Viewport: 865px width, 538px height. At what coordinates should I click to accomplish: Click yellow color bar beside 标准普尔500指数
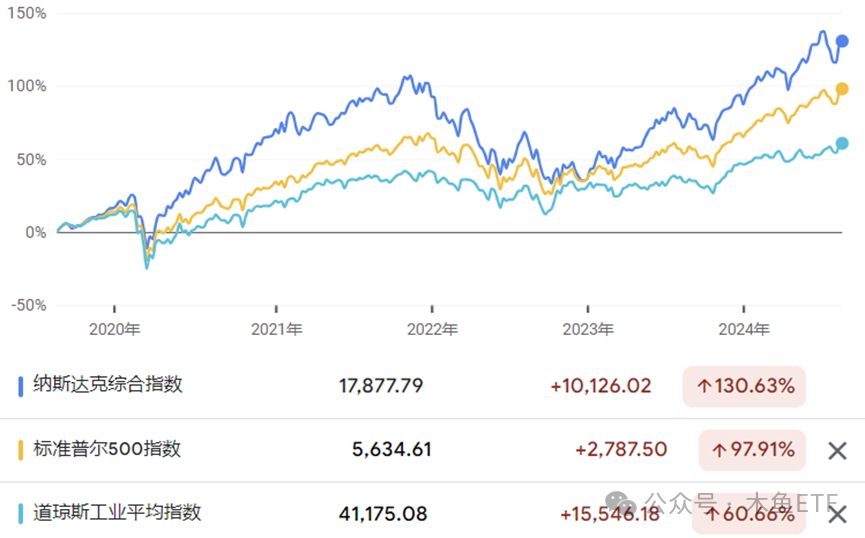tap(21, 451)
